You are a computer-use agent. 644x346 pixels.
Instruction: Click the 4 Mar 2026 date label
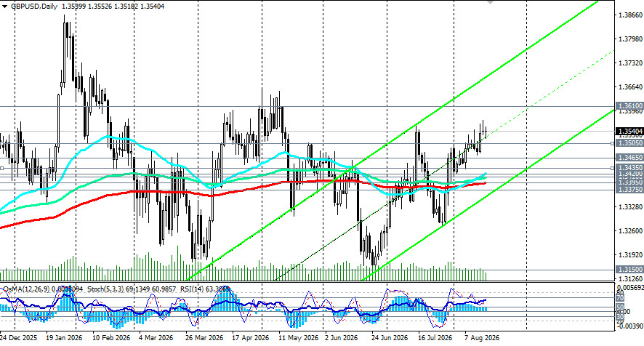pyautogui.click(x=156, y=338)
